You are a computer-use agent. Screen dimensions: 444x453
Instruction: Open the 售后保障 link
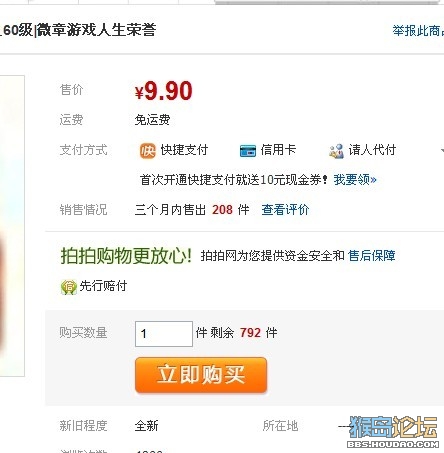pyautogui.click(x=371, y=256)
